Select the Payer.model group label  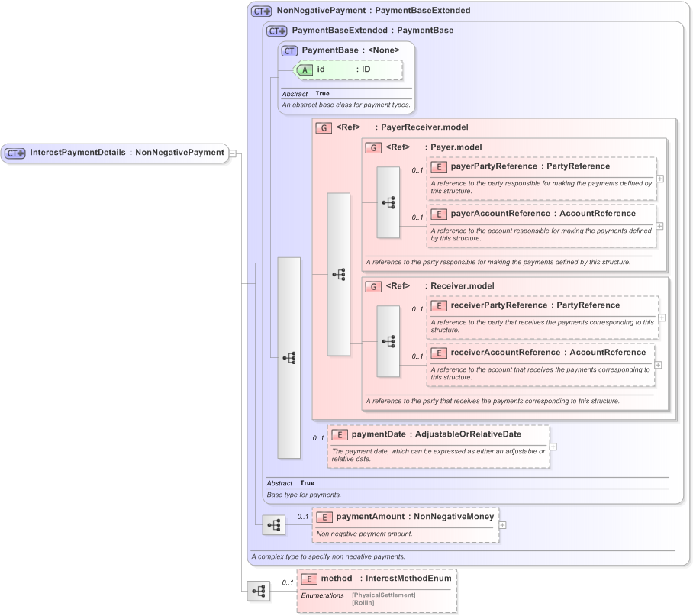(434, 147)
